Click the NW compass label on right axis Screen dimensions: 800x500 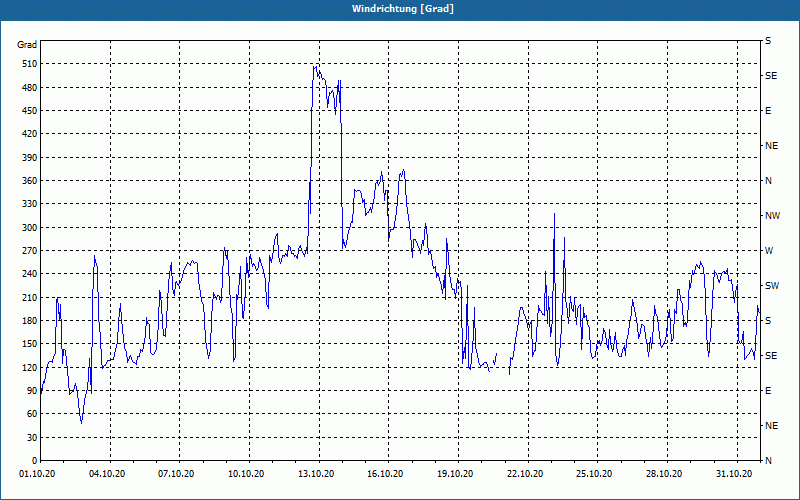tap(772, 216)
